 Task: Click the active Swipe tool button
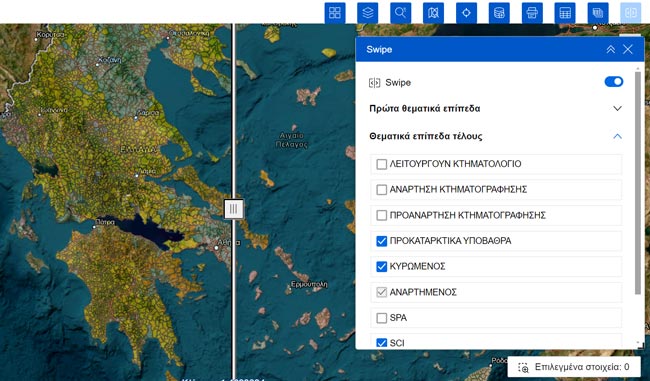(x=631, y=12)
